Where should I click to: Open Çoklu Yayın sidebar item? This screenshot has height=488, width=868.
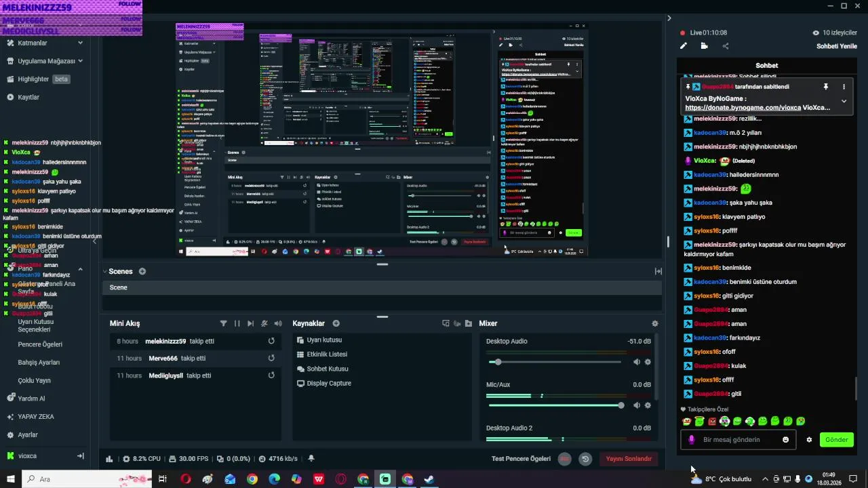pyautogui.click(x=34, y=380)
